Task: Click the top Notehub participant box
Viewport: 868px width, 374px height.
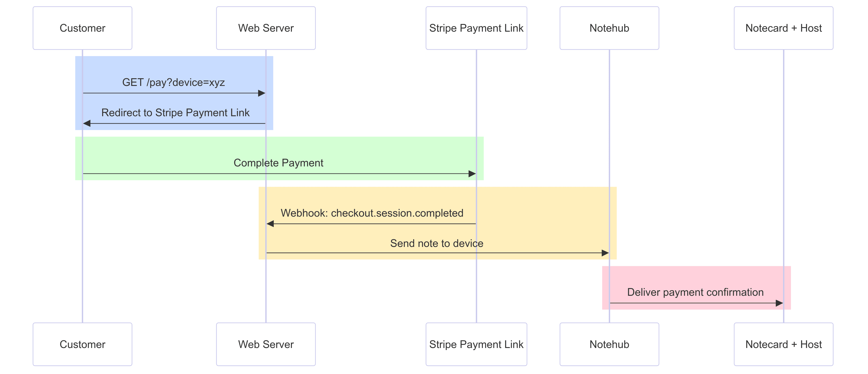Action: [609, 28]
